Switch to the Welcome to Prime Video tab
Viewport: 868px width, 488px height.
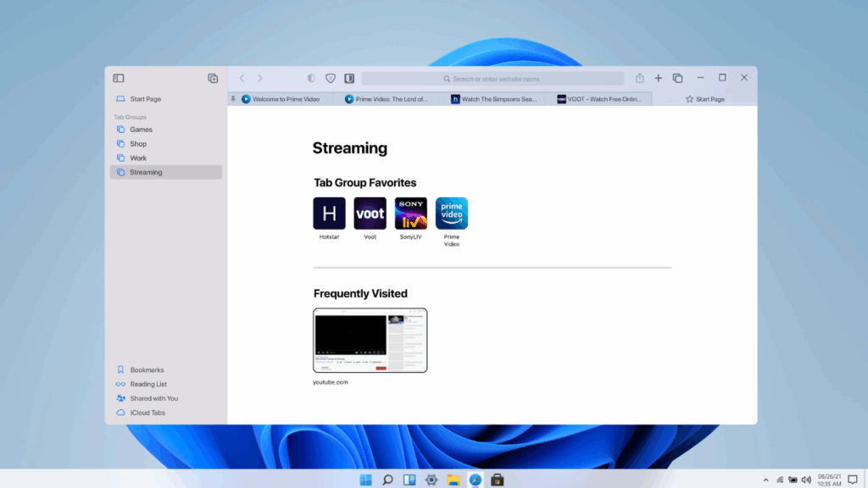click(x=284, y=98)
